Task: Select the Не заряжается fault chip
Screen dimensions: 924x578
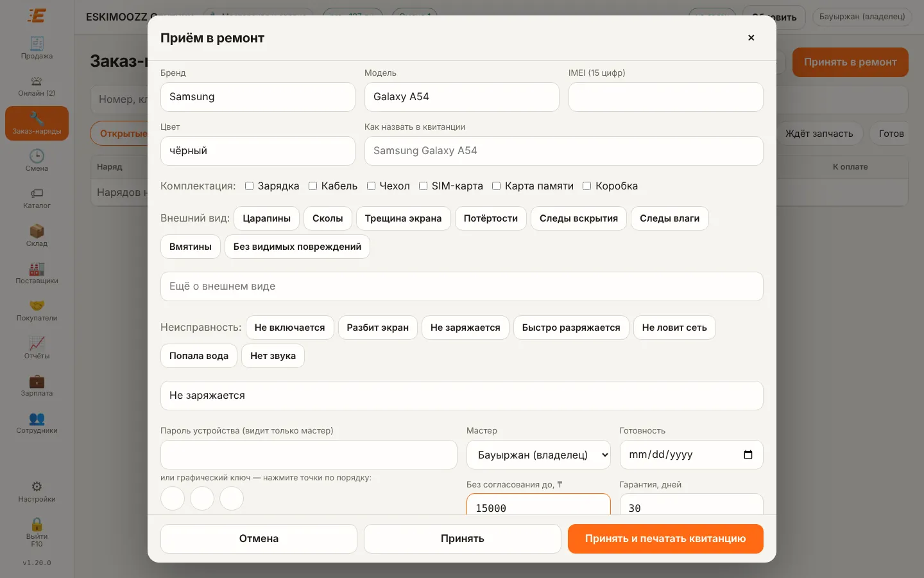Action: 465,328
